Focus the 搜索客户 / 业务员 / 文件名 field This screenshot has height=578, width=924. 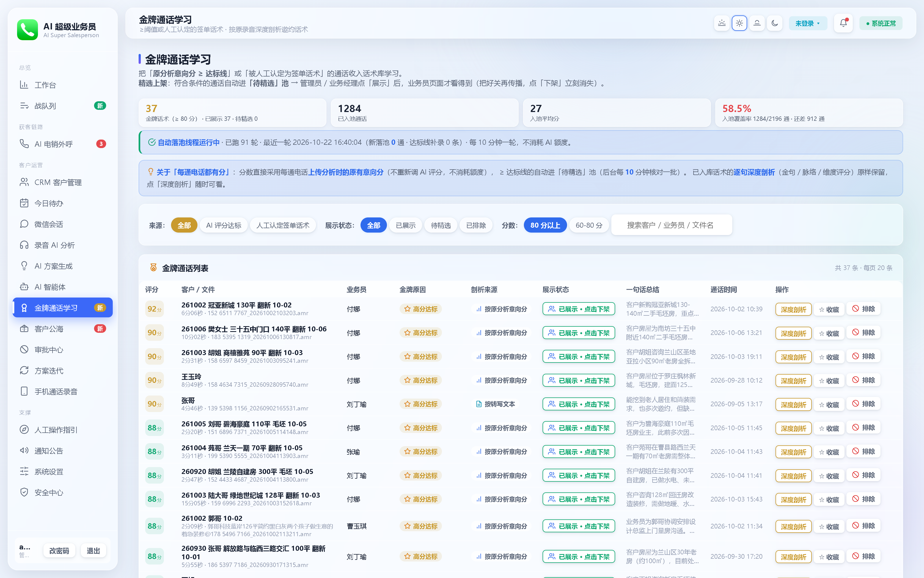click(x=672, y=225)
